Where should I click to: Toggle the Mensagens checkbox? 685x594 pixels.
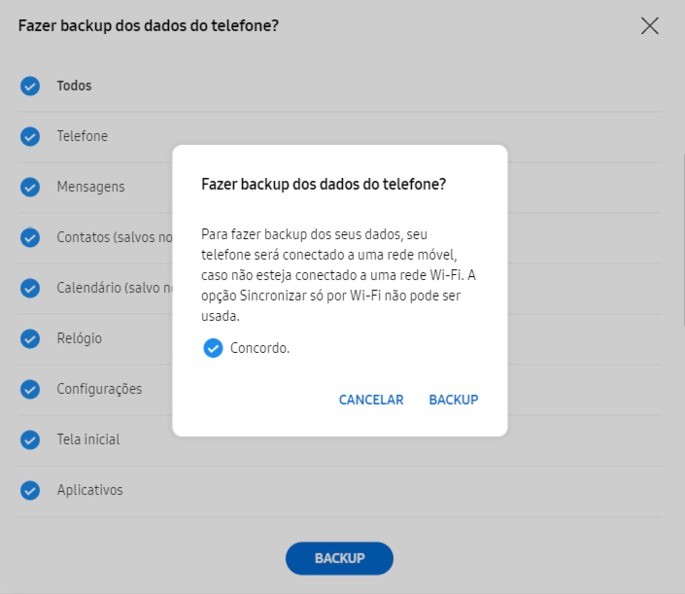click(30, 187)
